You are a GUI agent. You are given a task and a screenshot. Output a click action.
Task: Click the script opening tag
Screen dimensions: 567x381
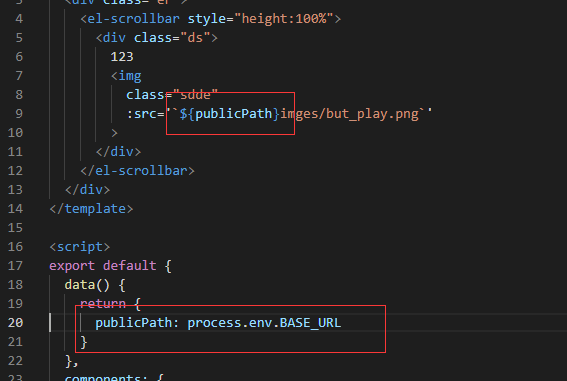pos(80,247)
